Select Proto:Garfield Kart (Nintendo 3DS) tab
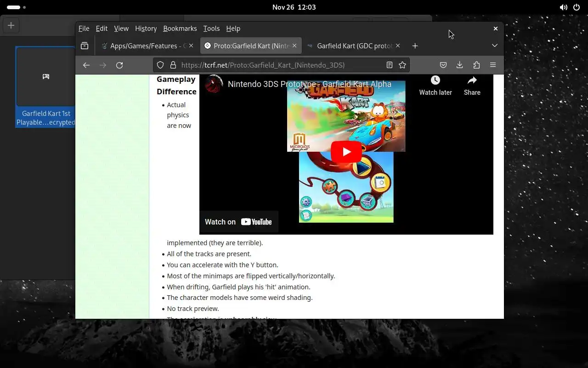The width and height of the screenshot is (588, 368). coord(251,46)
